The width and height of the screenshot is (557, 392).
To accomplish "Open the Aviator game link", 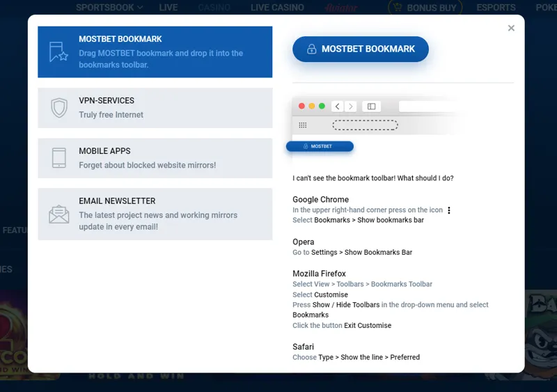I will point(341,8).
